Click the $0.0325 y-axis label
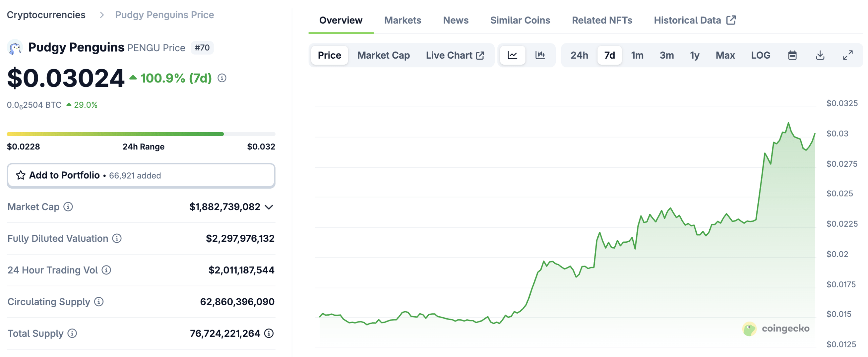868x357 pixels. point(842,103)
